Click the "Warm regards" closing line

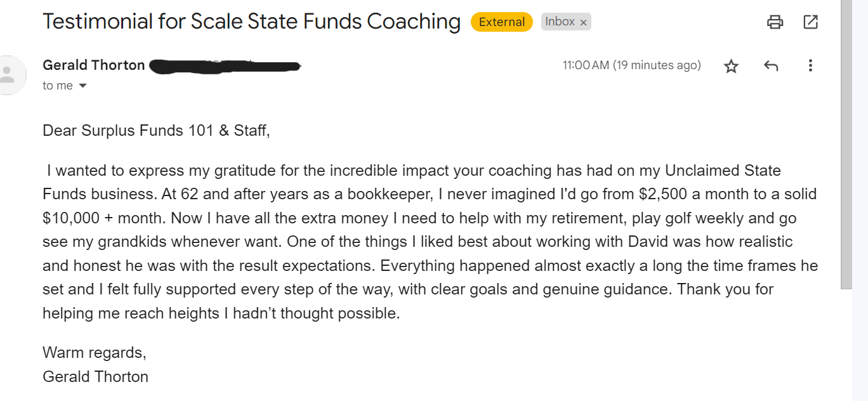pyautogui.click(x=94, y=352)
